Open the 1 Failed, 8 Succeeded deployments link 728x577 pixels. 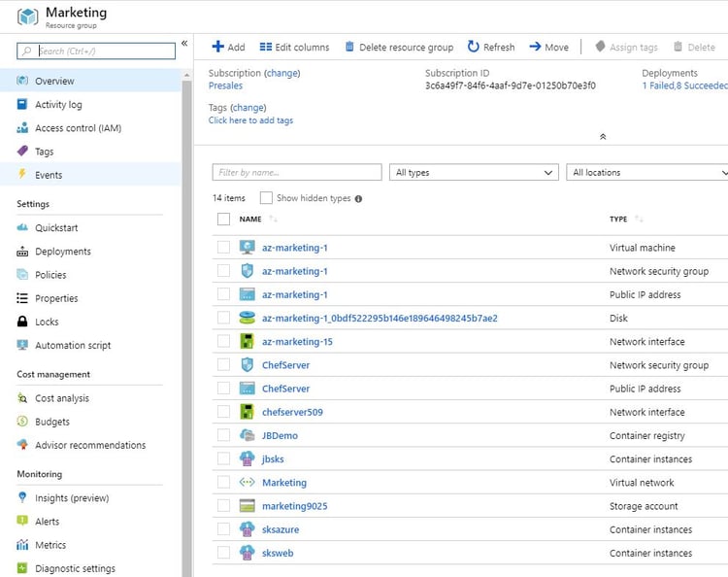tap(685, 85)
